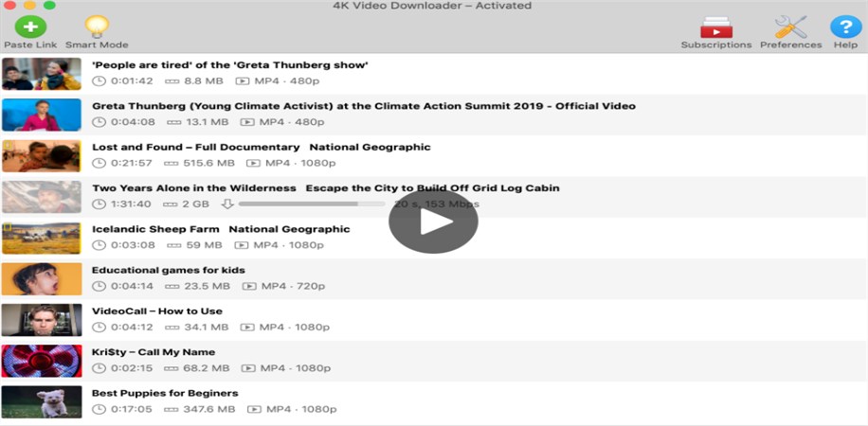868x426 pixels.
Task: Click the large play button overlay
Action: (x=433, y=222)
